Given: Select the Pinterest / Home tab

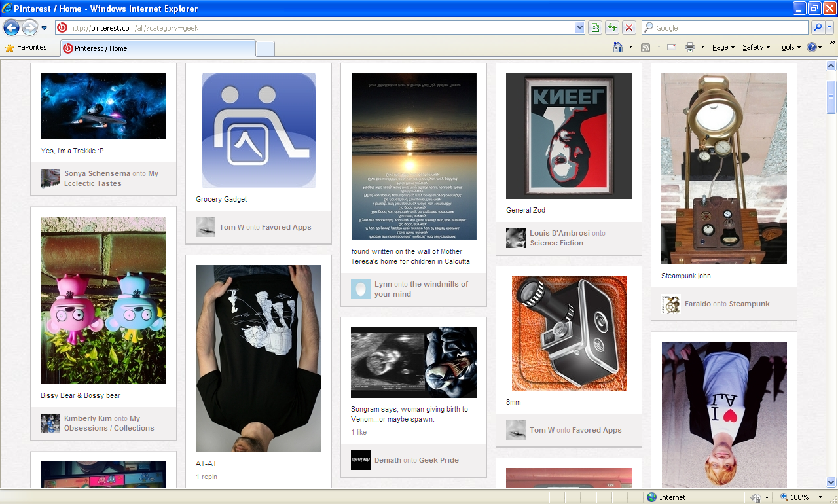Looking at the screenshot, I should (157, 48).
